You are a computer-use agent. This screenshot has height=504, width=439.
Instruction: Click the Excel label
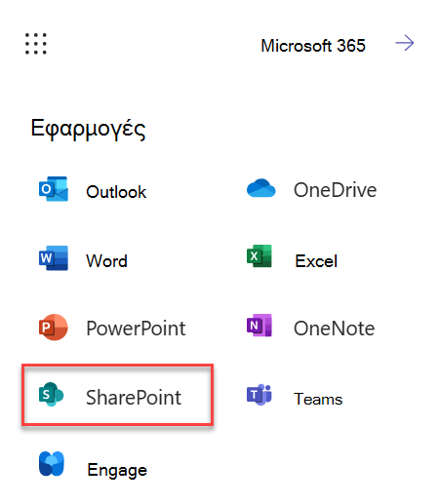(316, 261)
